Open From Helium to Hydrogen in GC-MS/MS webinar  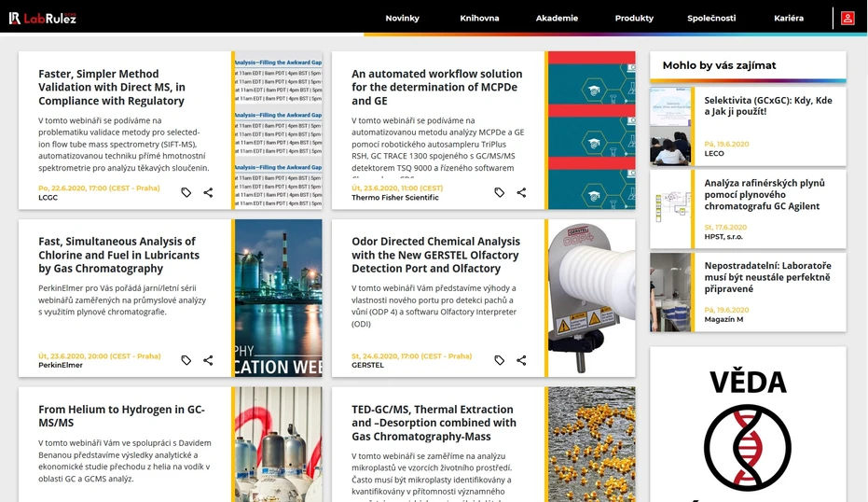point(121,416)
